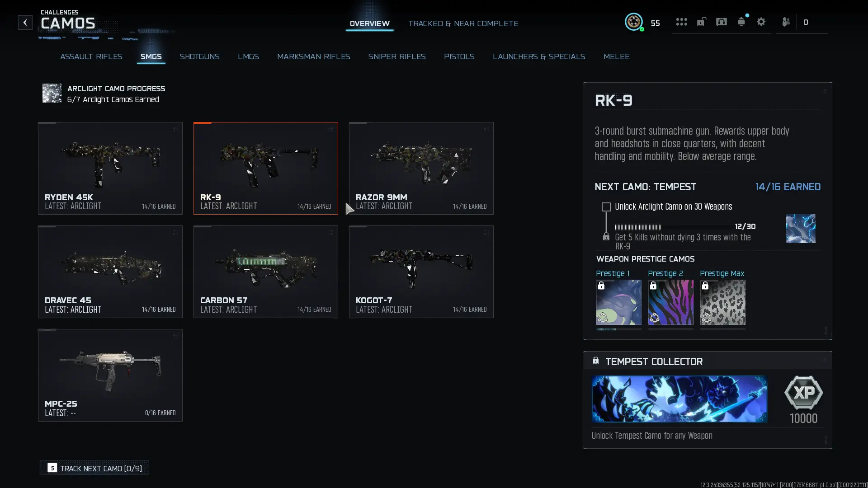Click the lock on Prestige 1 camo
868x488 pixels.
[x=602, y=285]
